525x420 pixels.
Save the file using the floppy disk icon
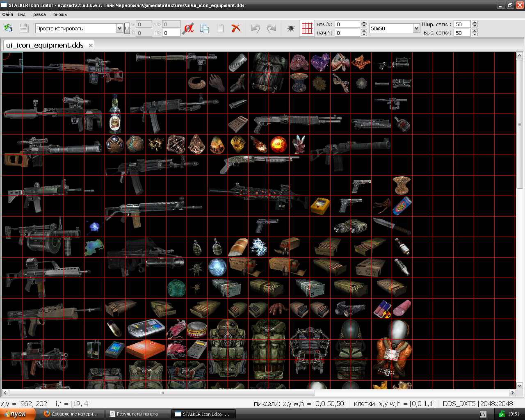pyautogui.click(x=24, y=28)
